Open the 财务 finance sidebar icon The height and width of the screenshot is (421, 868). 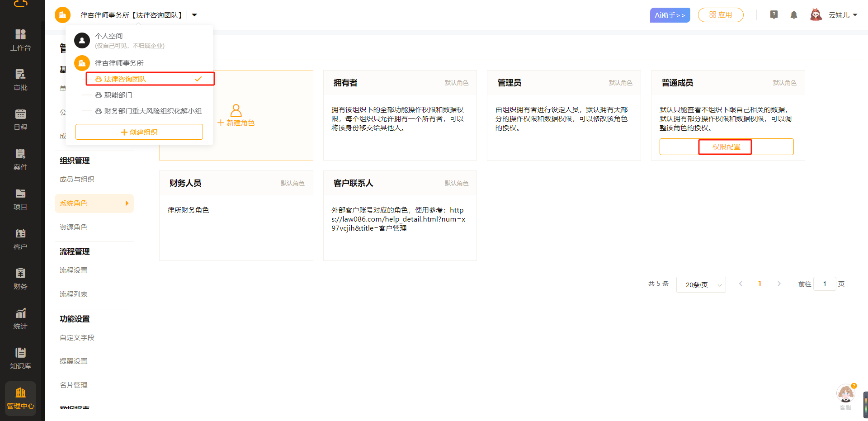click(x=20, y=279)
